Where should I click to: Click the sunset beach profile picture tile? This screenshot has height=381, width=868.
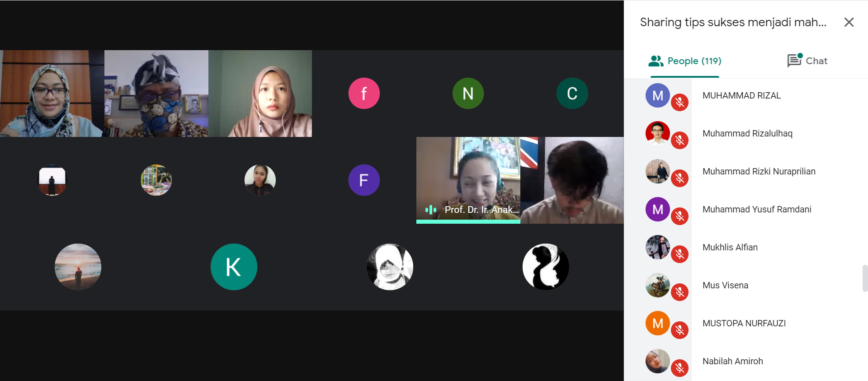pos(78,267)
